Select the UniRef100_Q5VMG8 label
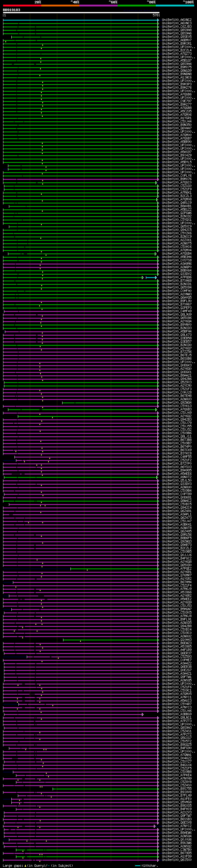The width and height of the screenshot is (197, 868). (x=177, y=802)
